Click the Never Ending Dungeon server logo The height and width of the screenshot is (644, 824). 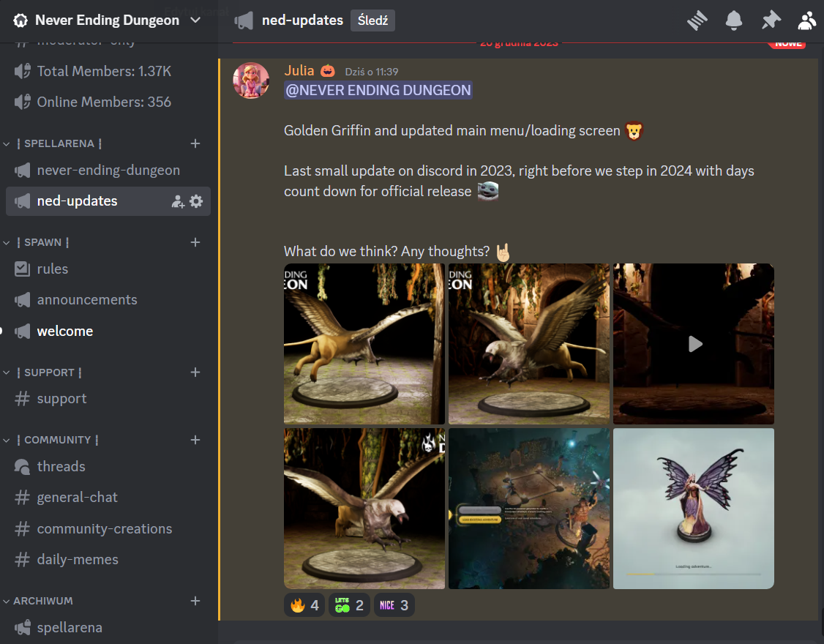coord(20,20)
